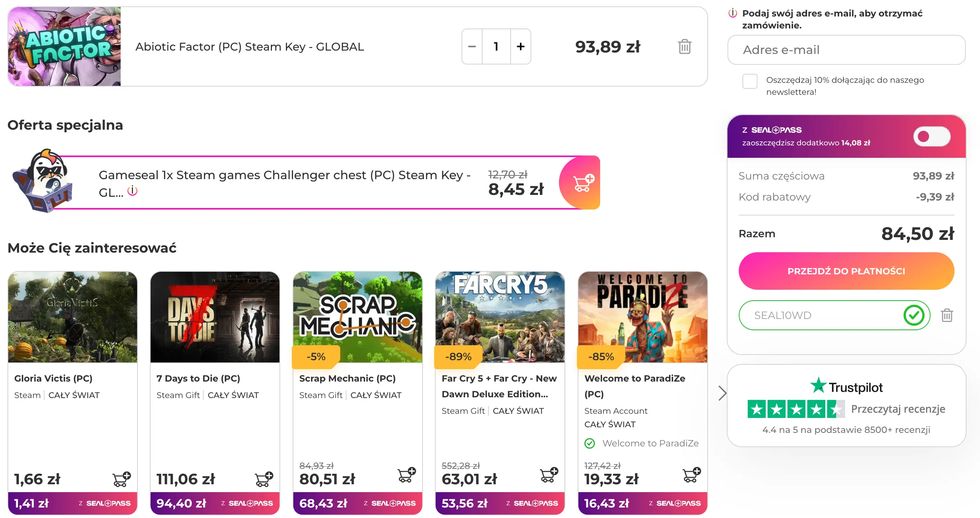Increase Abiotic Factor quantity by one
The image size is (980, 518).
tap(520, 47)
